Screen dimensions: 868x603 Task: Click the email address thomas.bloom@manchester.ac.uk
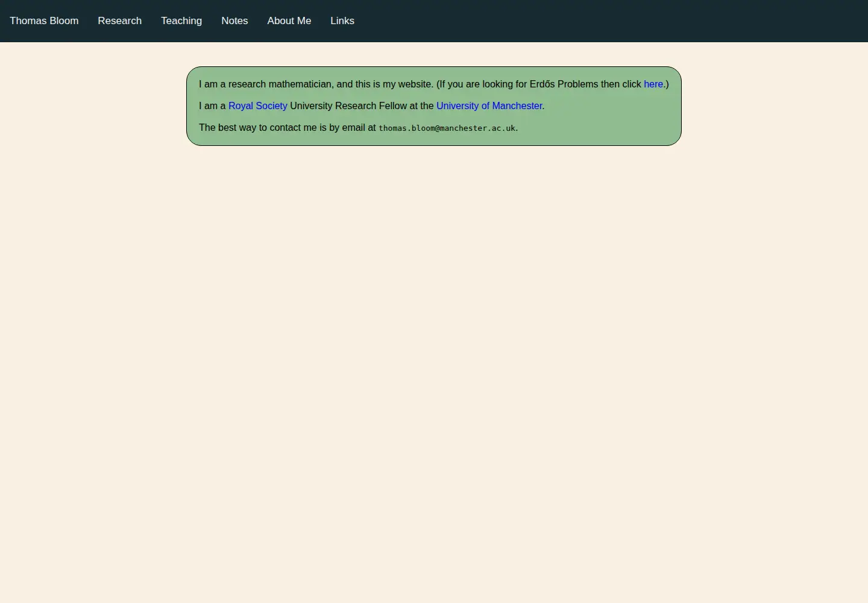[447, 128]
